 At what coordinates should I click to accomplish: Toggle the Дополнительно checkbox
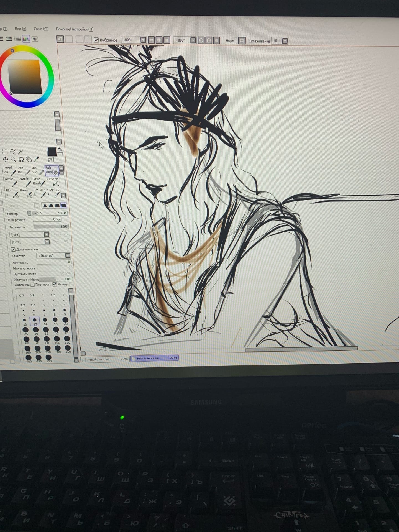[x=13, y=249]
